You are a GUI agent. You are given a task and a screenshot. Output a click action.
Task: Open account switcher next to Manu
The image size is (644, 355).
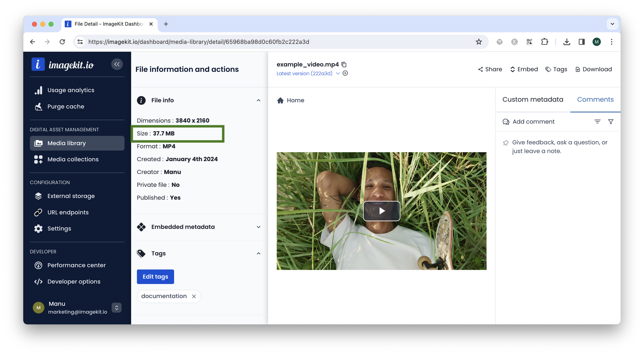tap(117, 308)
